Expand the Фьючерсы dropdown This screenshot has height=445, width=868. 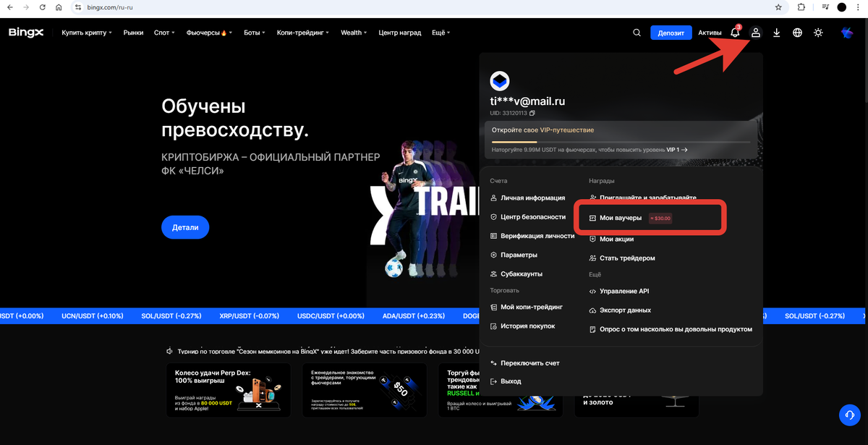pos(209,33)
